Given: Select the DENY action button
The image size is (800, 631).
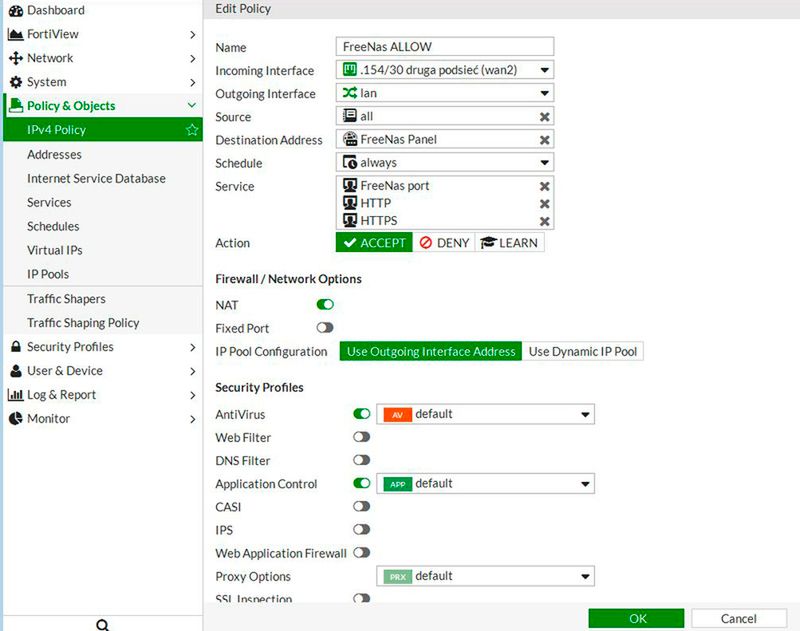Looking at the screenshot, I should point(444,243).
